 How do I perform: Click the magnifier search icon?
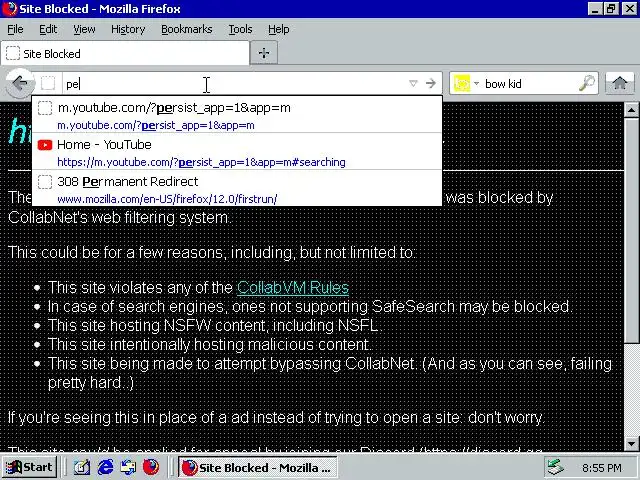pyautogui.click(x=587, y=83)
